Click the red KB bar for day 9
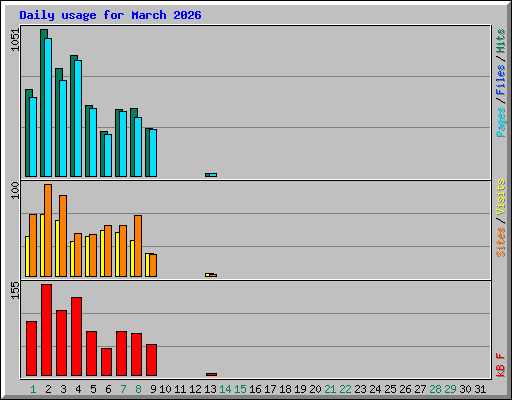Screen dimensions: 512x400 [151, 360]
